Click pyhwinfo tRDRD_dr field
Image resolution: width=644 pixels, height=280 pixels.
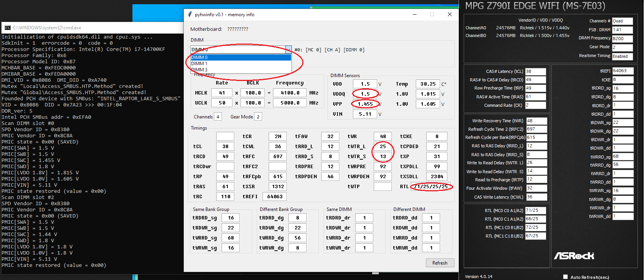[x=364, y=218]
